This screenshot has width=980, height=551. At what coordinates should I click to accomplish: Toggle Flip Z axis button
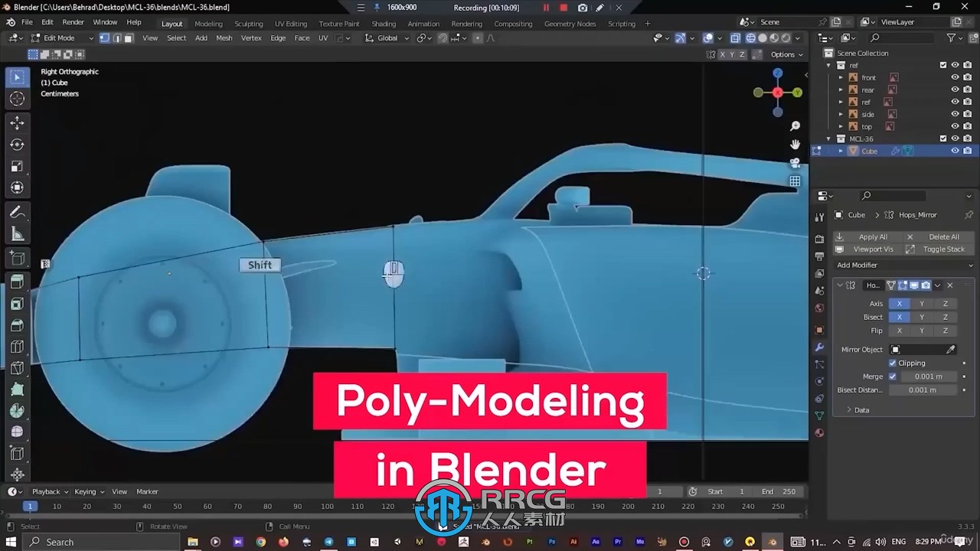(946, 331)
